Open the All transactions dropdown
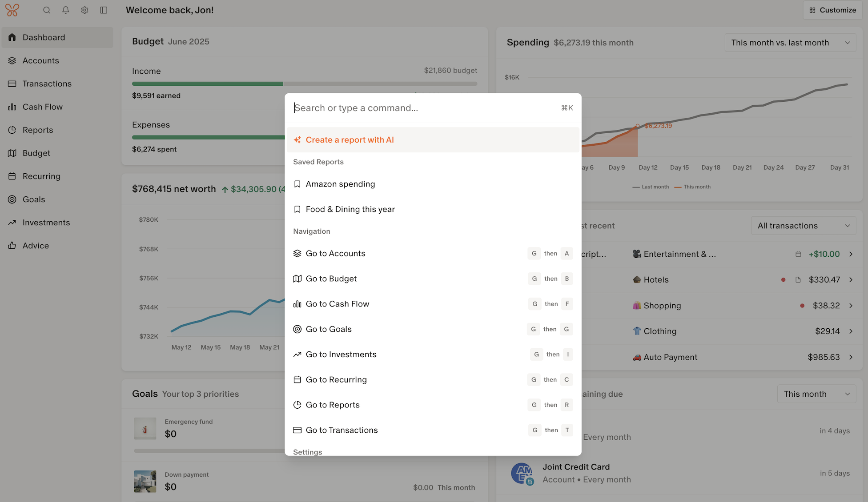Viewport: 868px width, 502px height. [x=803, y=226]
